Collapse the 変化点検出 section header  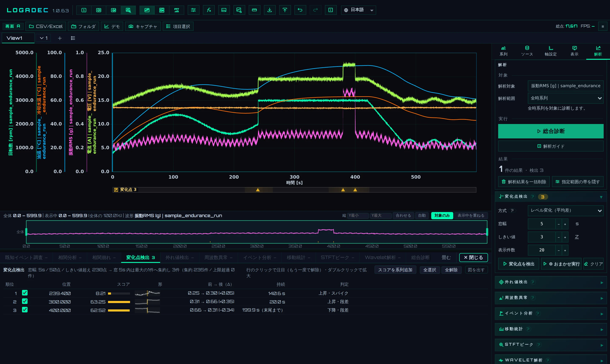click(551, 197)
